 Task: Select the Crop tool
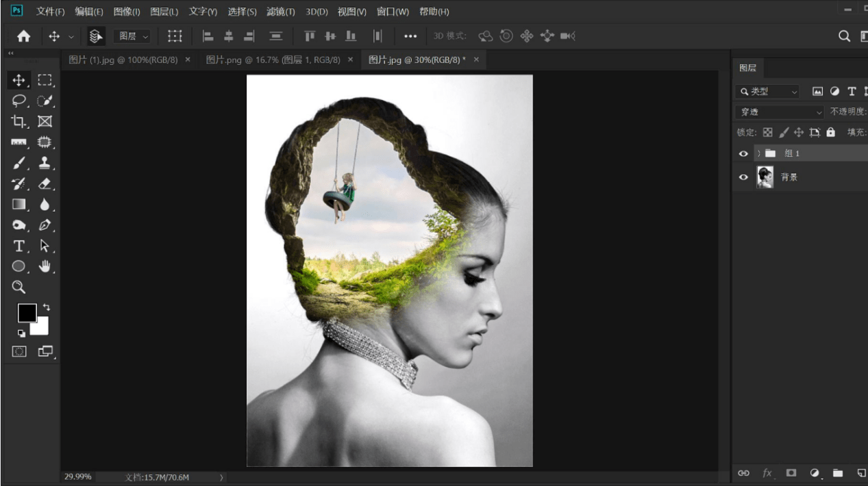18,121
